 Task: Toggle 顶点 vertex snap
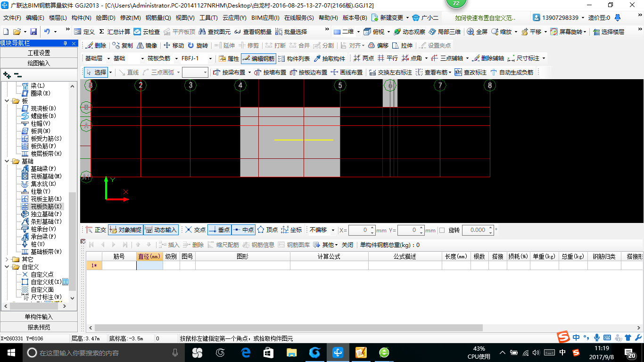[x=267, y=230]
